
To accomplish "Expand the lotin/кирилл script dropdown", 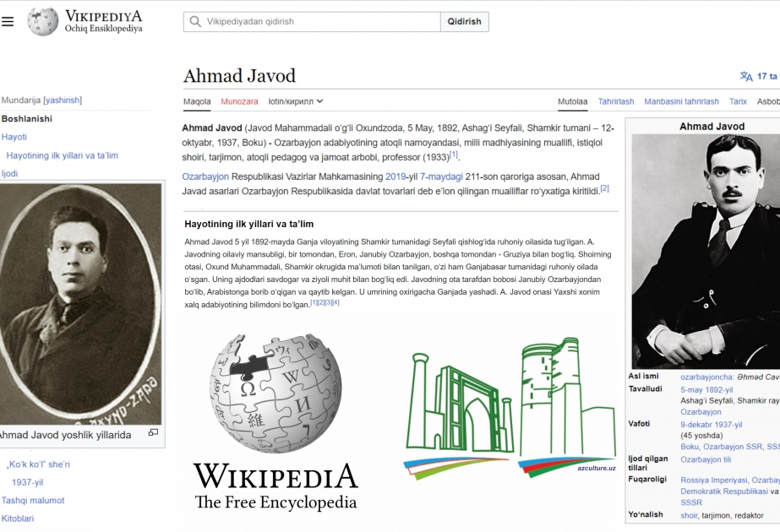I will (296, 101).
